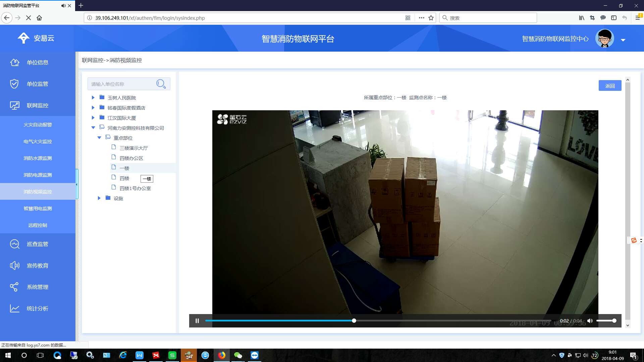Viewport: 644px width, 362px height.
Task: Open the Windows Start menu
Action: pos(8,355)
